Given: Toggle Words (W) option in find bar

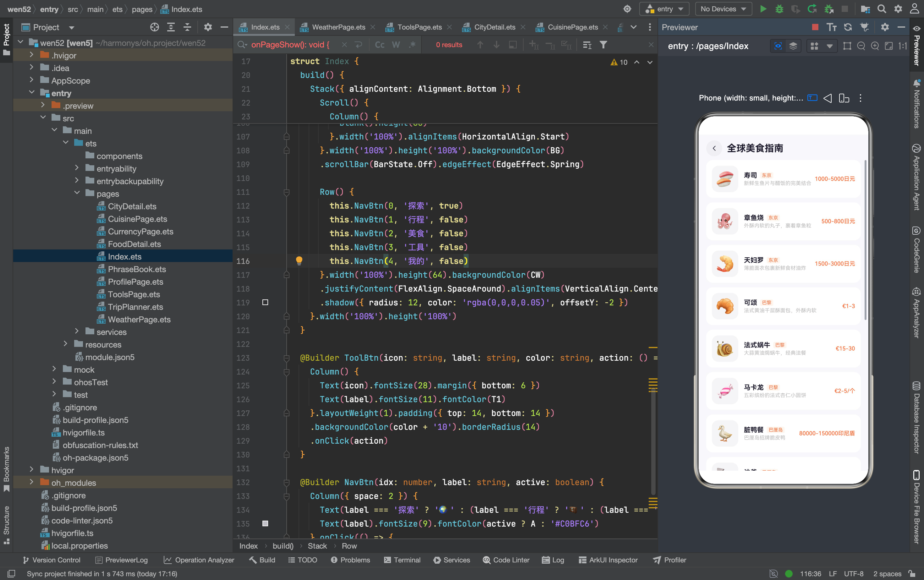Looking at the screenshot, I should 396,45.
